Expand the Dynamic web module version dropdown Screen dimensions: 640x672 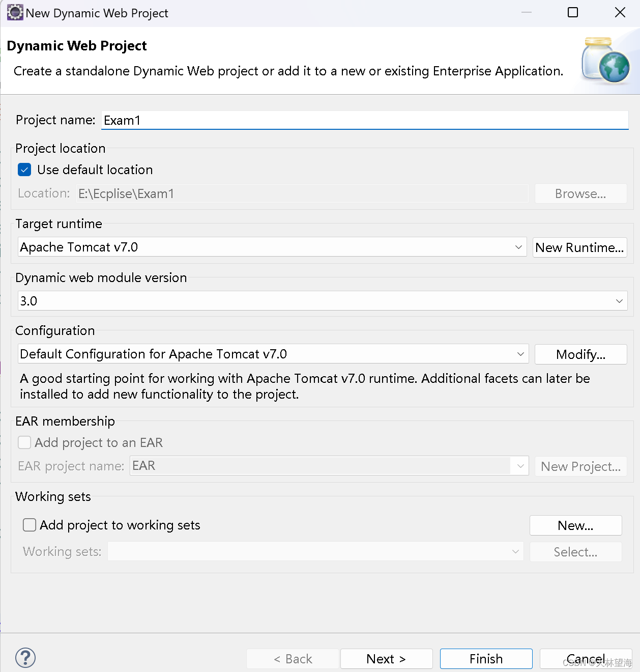tap(620, 300)
